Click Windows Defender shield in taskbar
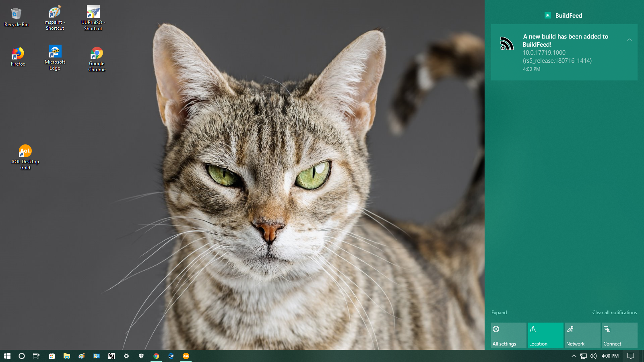 (x=141, y=356)
